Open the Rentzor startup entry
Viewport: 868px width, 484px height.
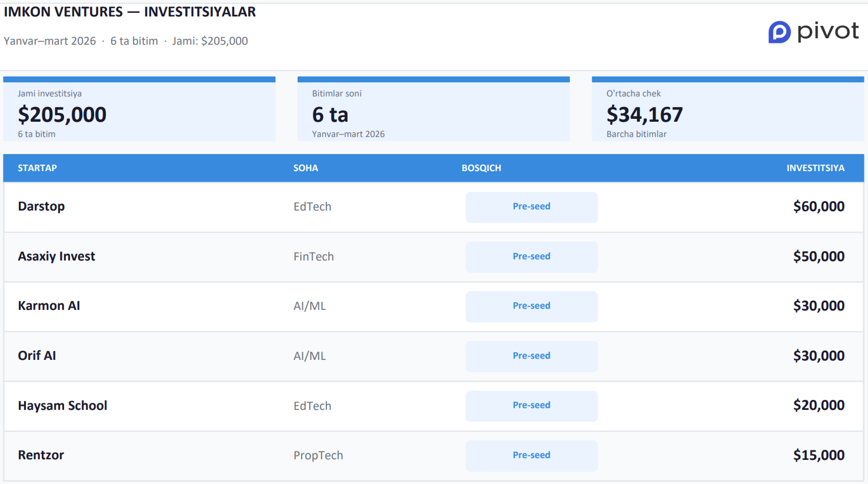tap(41, 455)
